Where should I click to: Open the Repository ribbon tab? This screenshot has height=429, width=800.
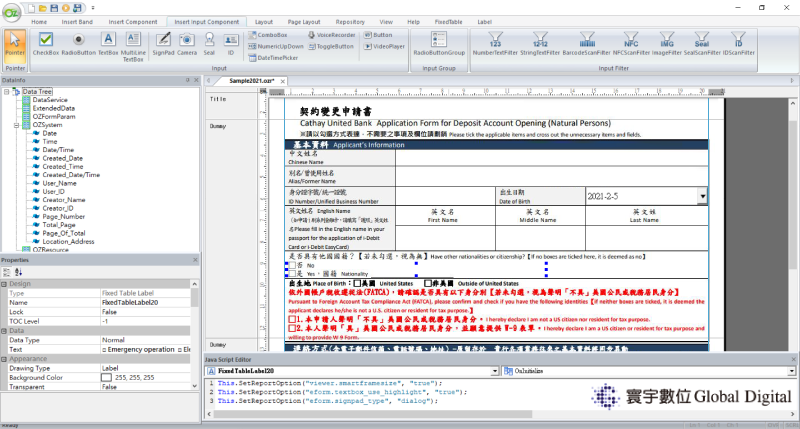tap(350, 22)
